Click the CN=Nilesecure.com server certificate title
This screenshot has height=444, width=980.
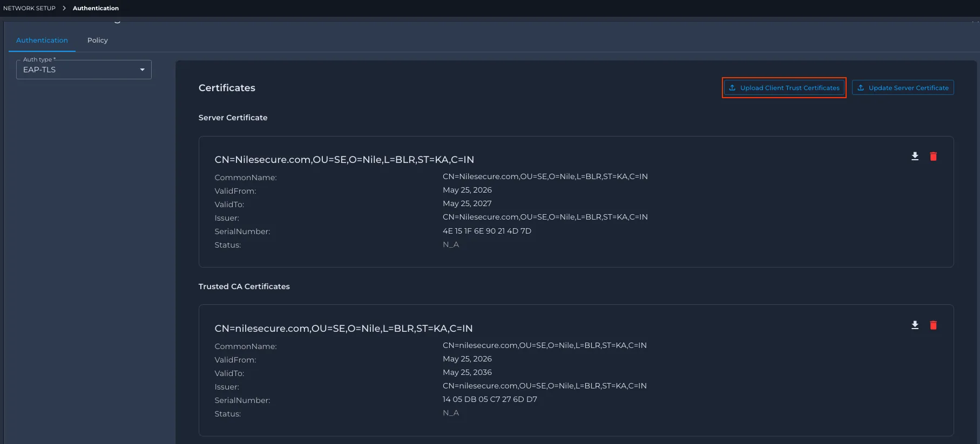[x=344, y=160]
